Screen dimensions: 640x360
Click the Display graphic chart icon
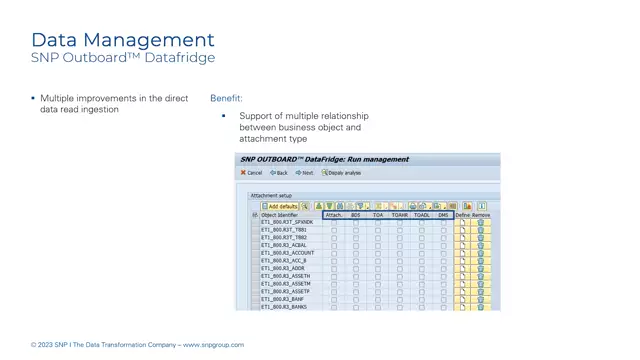click(x=467, y=206)
